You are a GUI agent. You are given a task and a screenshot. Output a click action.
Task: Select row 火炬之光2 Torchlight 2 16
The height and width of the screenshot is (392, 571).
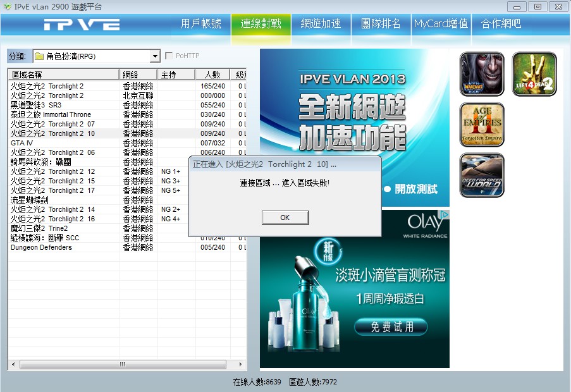tap(98, 218)
